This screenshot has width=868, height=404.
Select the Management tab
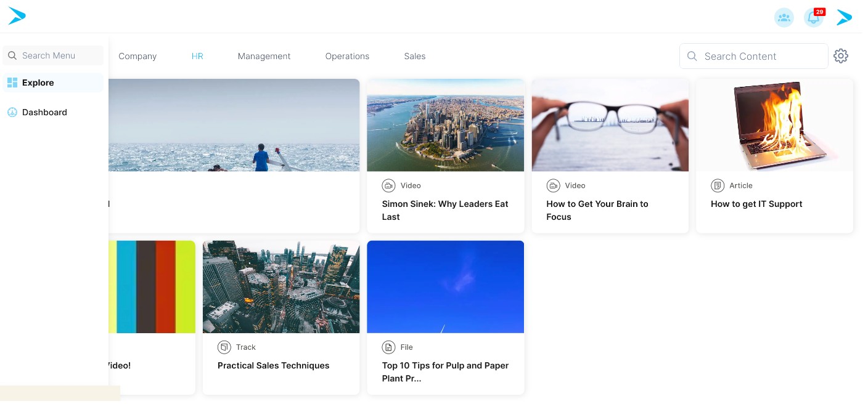pos(264,56)
